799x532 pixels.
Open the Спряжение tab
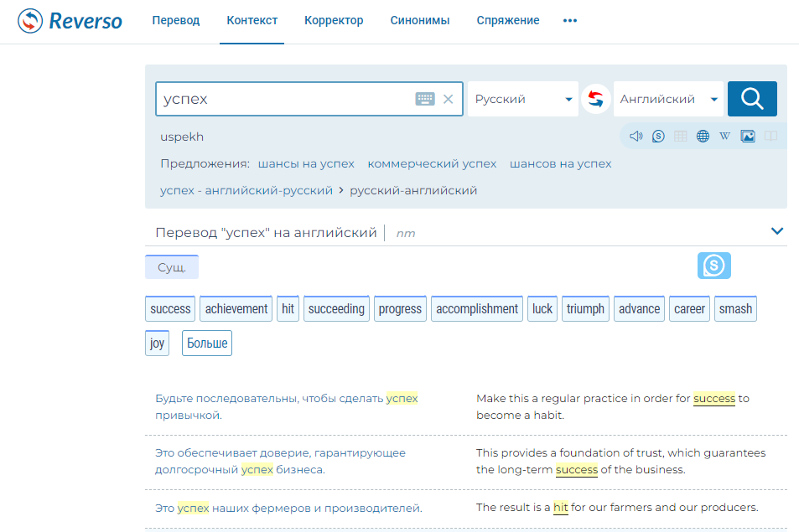pyautogui.click(x=508, y=20)
